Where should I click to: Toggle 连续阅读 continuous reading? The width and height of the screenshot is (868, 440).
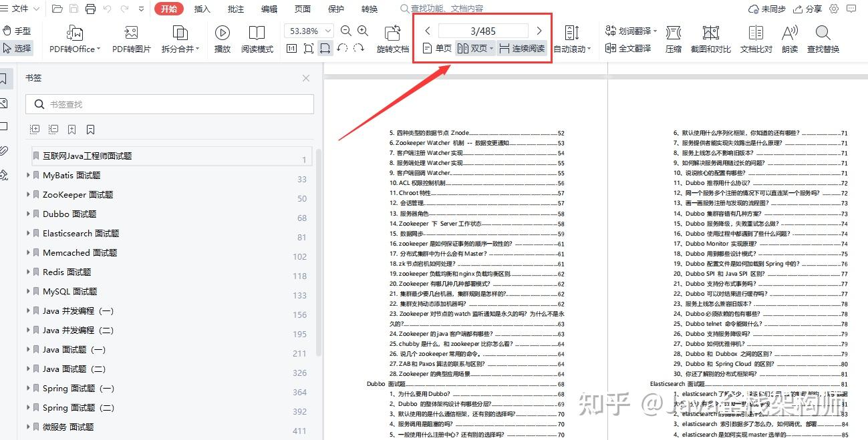coord(522,48)
